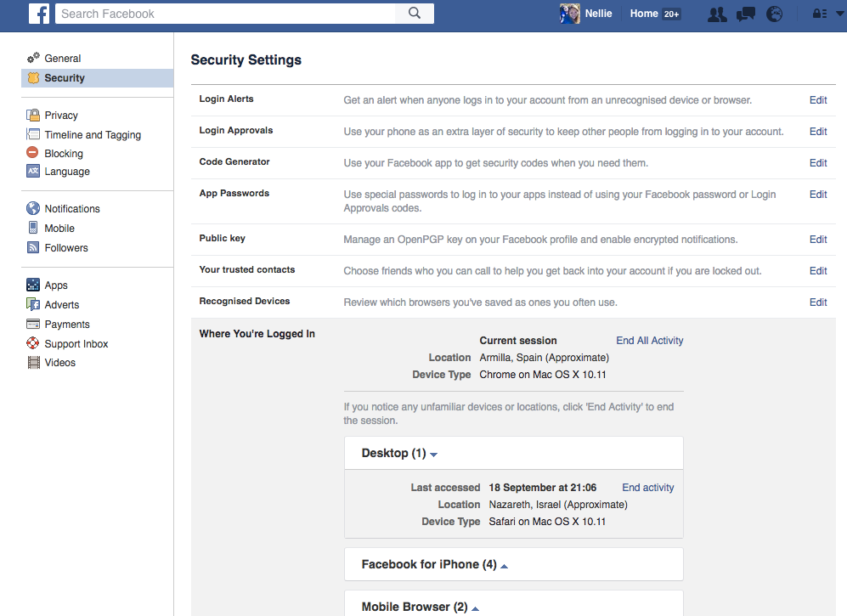The image size is (847, 616).
Task: Go to Privacy settings
Action: click(61, 115)
